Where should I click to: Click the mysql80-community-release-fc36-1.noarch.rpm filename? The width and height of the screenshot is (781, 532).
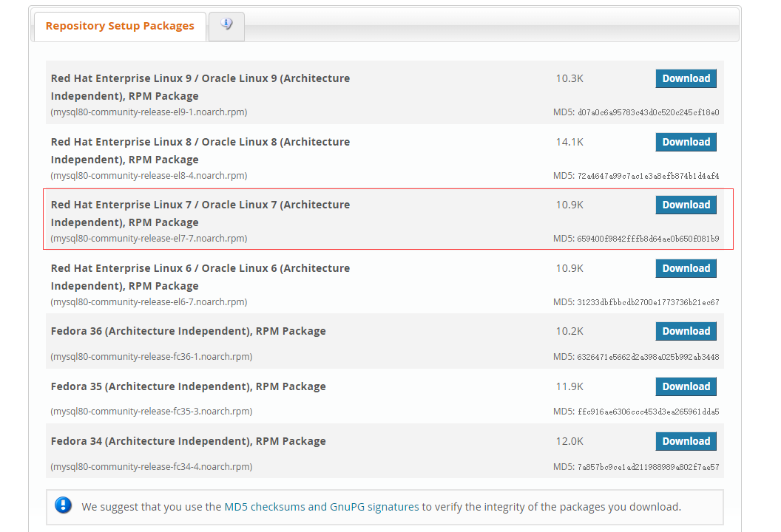click(x=151, y=357)
